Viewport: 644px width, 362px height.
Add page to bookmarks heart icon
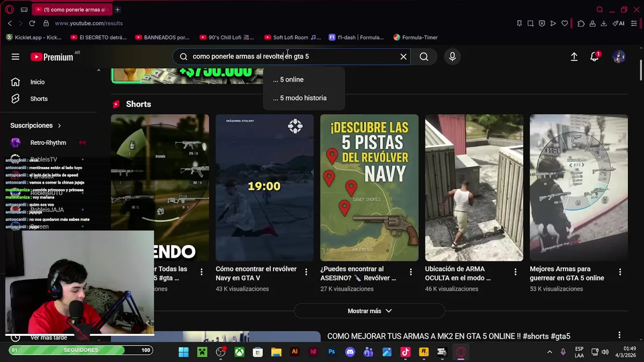[565, 23]
